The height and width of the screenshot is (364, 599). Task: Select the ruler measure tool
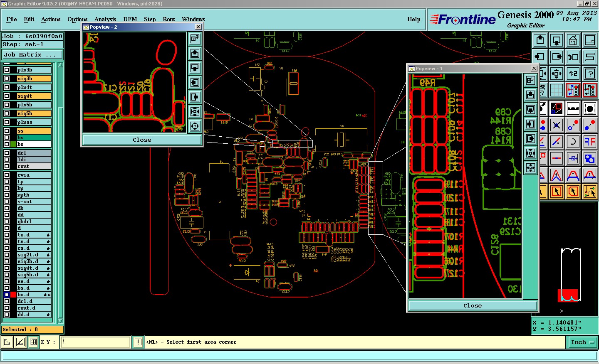click(x=573, y=108)
